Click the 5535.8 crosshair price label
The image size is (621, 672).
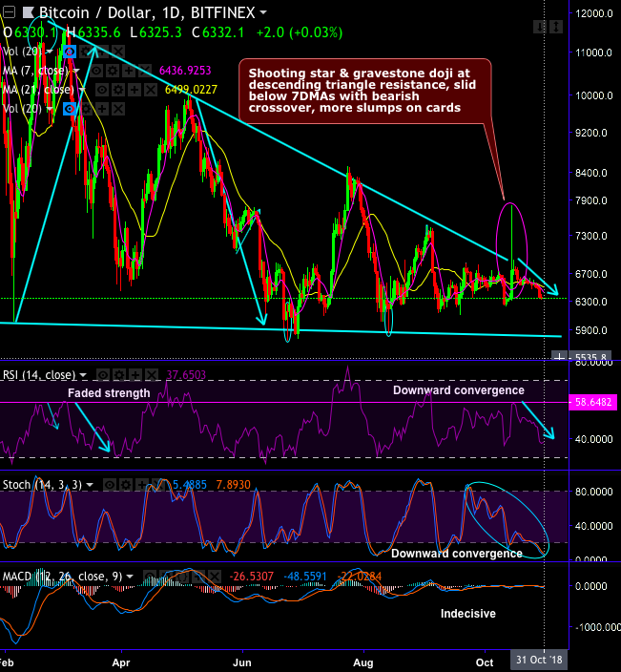tap(591, 357)
